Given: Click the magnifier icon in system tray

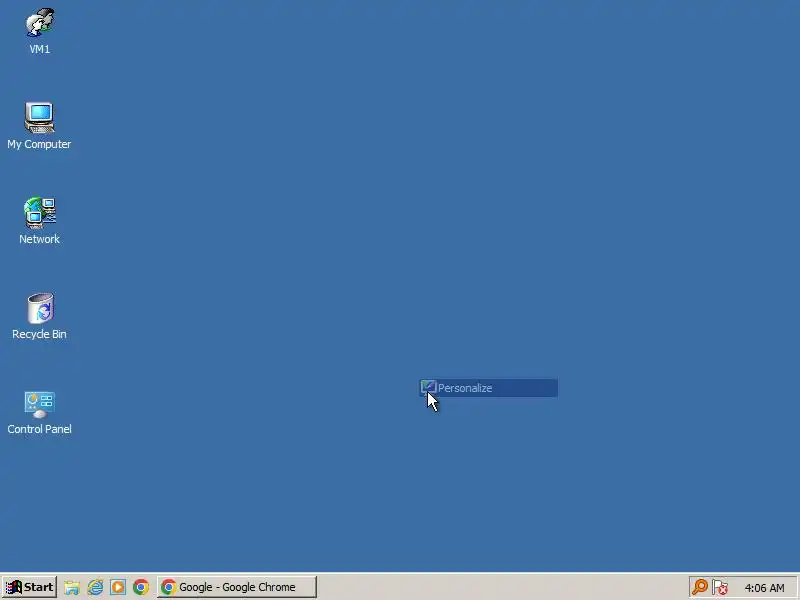Looking at the screenshot, I should click(x=700, y=587).
